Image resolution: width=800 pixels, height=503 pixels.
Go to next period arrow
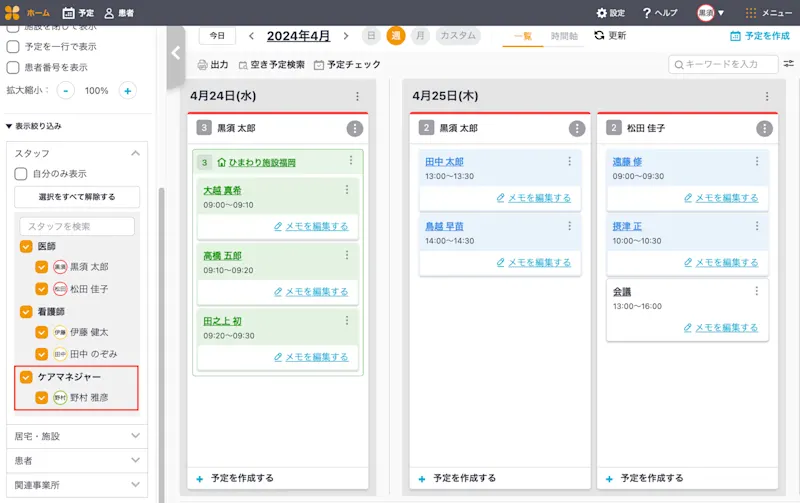click(346, 36)
